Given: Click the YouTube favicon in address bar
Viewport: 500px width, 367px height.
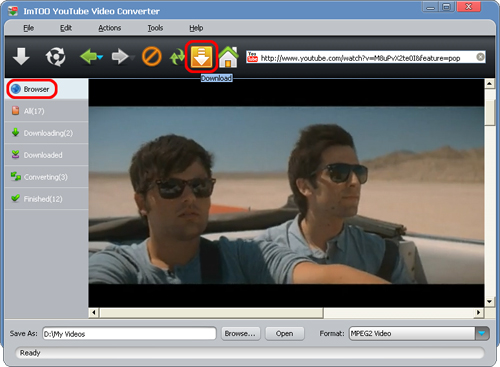Looking at the screenshot, I should coord(252,57).
